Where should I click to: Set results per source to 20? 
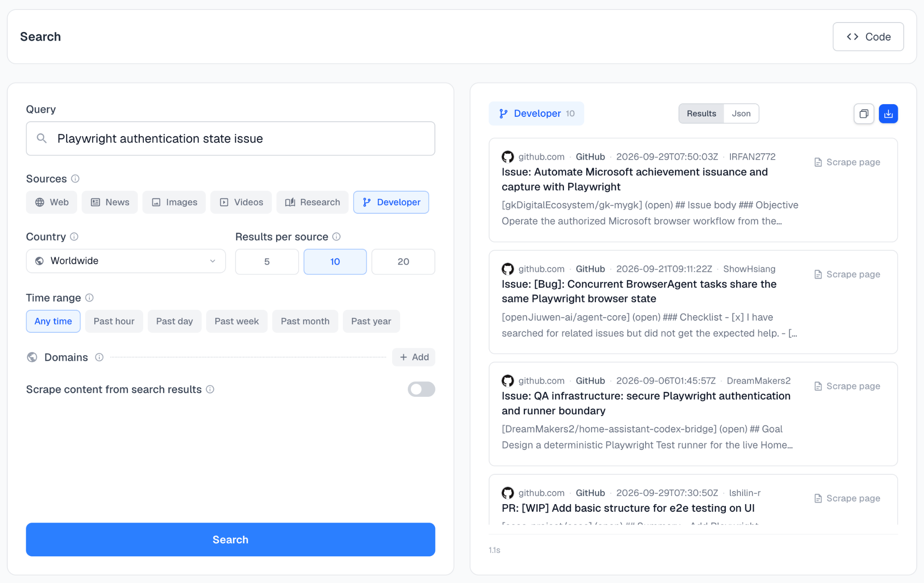click(403, 262)
